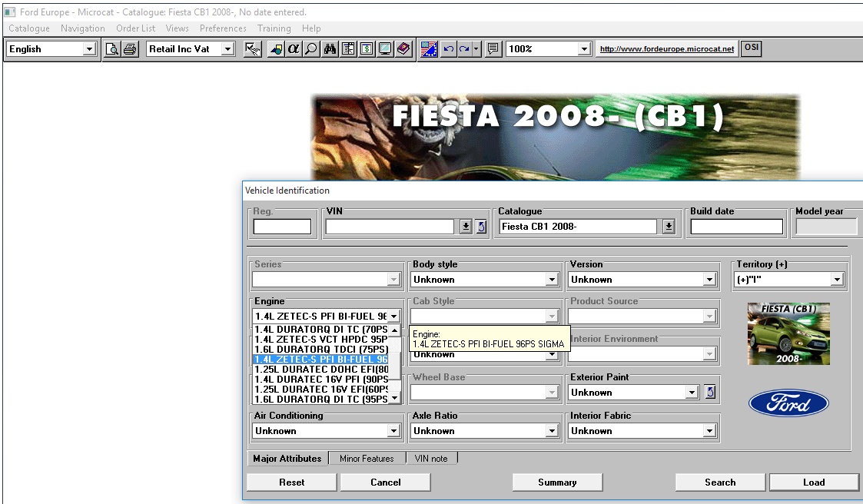This screenshot has height=504, width=863.
Task: Click the undo arrow icon
Action: 449,49
